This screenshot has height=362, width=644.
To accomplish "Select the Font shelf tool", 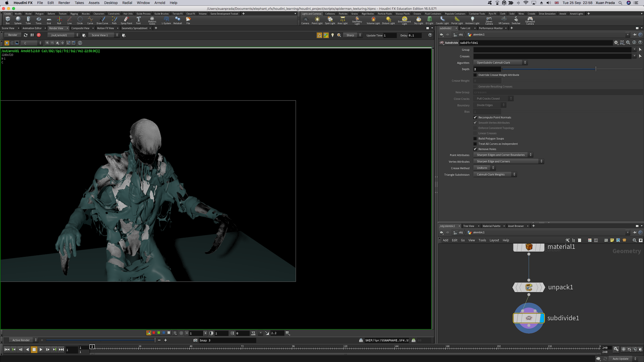I will [x=138, y=20].
